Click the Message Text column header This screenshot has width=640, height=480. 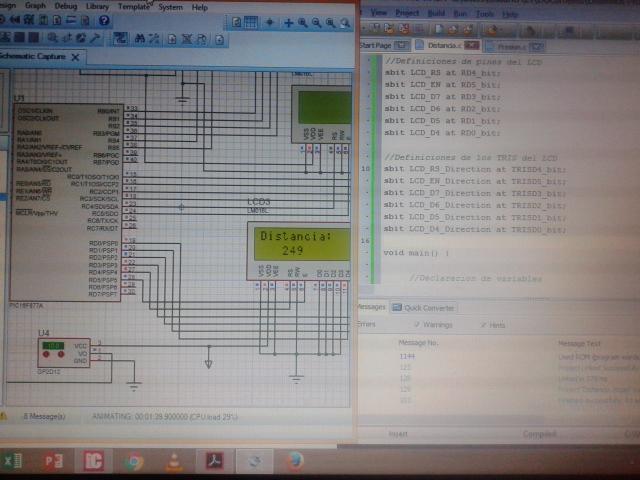[579, 344]
